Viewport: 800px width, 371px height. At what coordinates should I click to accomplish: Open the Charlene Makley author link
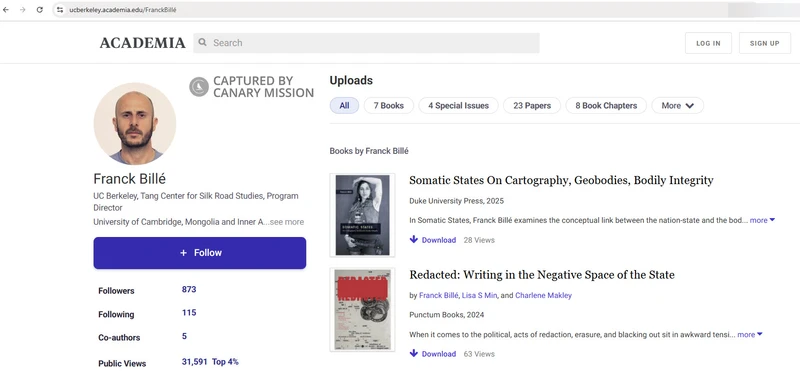[543, 295]
